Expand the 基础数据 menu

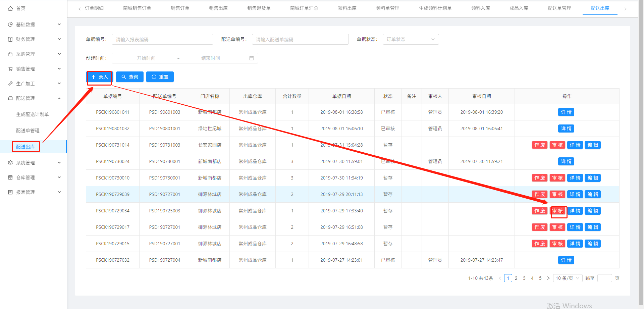pos(59,24)
